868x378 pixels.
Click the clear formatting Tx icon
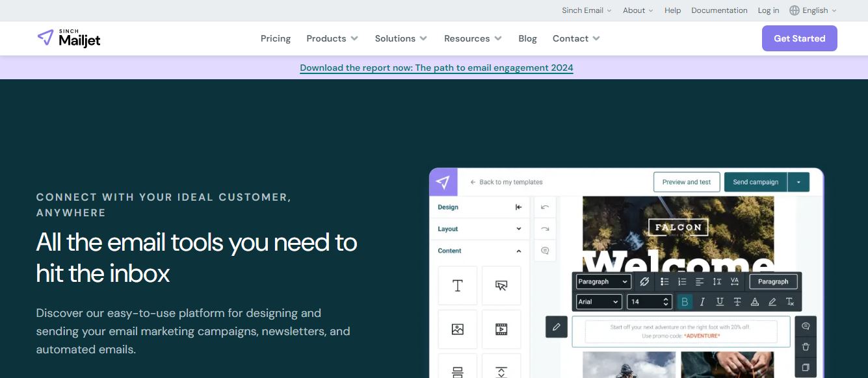(x=790, y=302)
